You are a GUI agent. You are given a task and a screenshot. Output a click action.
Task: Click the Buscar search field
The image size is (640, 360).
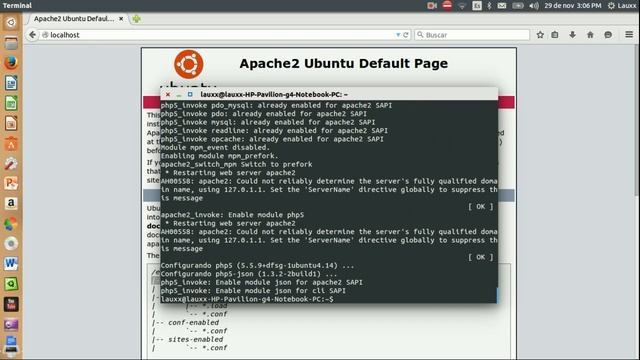coord(472,35)
